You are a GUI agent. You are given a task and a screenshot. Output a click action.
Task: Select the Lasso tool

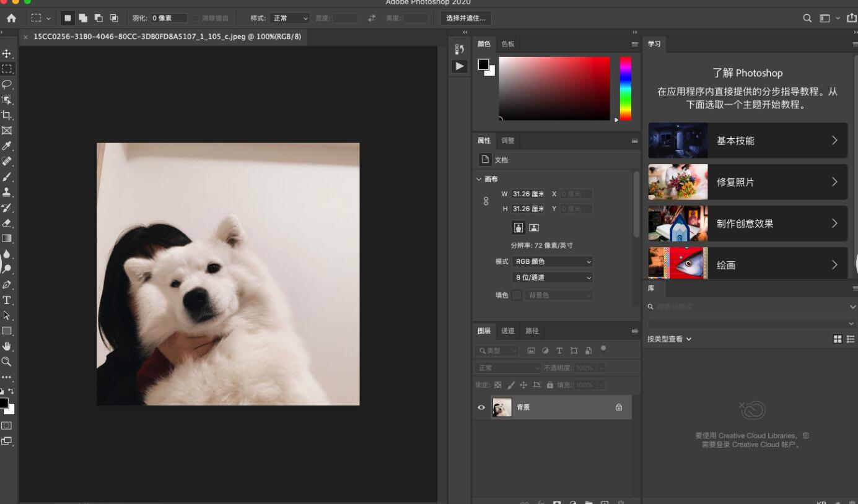coord(7,84)
